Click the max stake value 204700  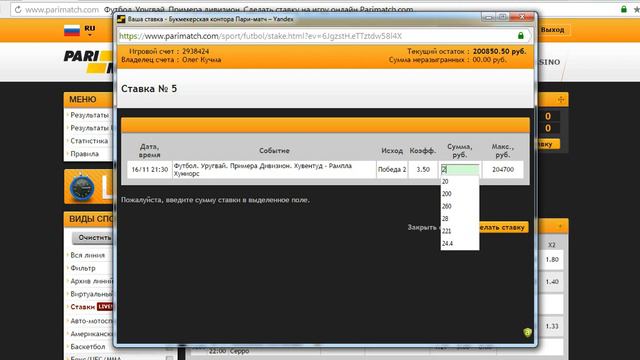[503, 169]
